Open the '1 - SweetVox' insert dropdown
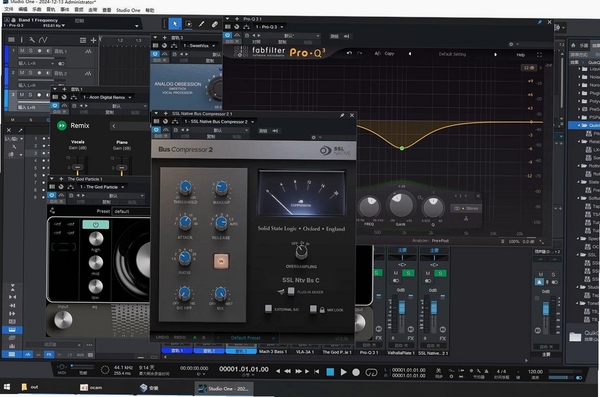Viewport: 600px width, 397px height. pyautogui.click(x=199, y=46)
